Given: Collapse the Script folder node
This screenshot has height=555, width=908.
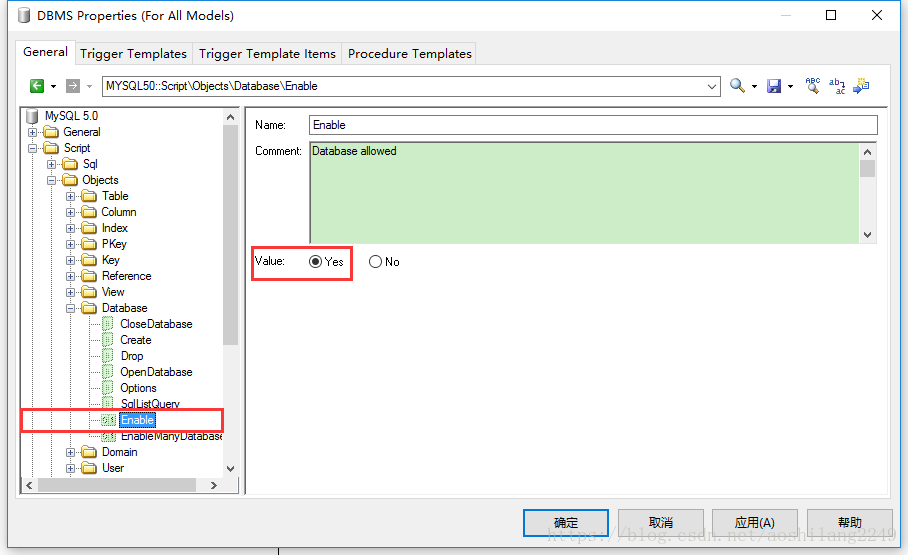Looking at the screenshot, I should pyautogui.click(x=32, y=148).
